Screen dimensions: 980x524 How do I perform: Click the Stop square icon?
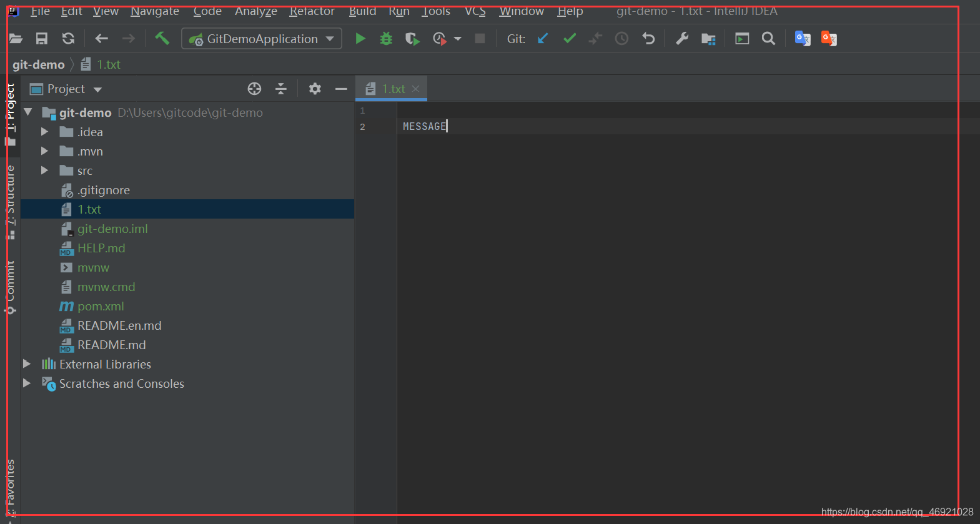[x=480, y=39]
